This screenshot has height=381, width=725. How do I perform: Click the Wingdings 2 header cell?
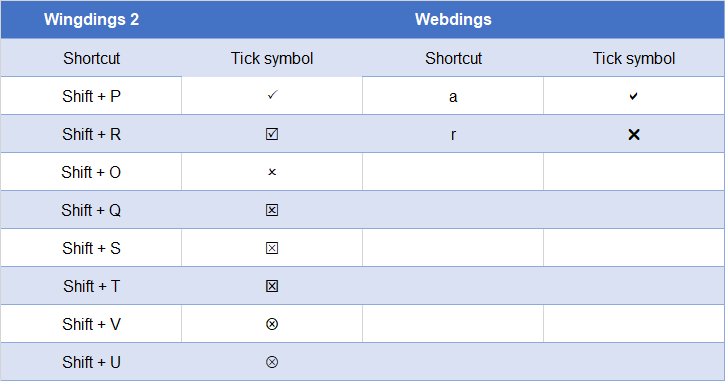pos(91,19)
